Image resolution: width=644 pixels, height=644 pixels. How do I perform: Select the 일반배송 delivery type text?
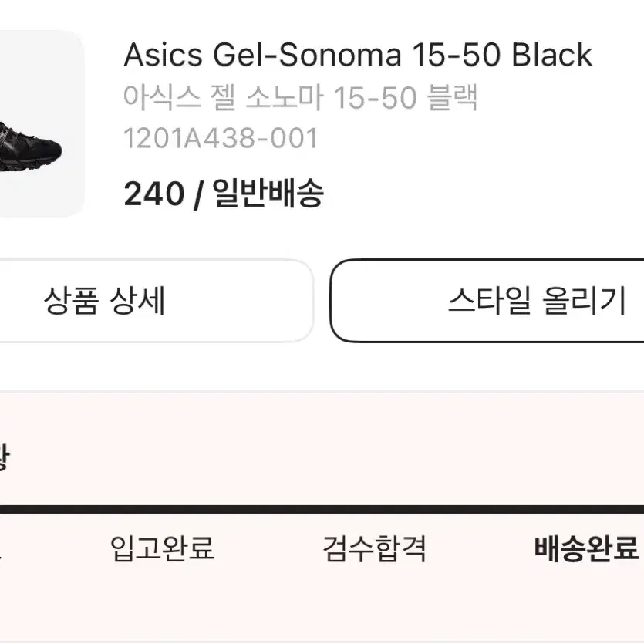pyautogui.click(x=268, y=193)
